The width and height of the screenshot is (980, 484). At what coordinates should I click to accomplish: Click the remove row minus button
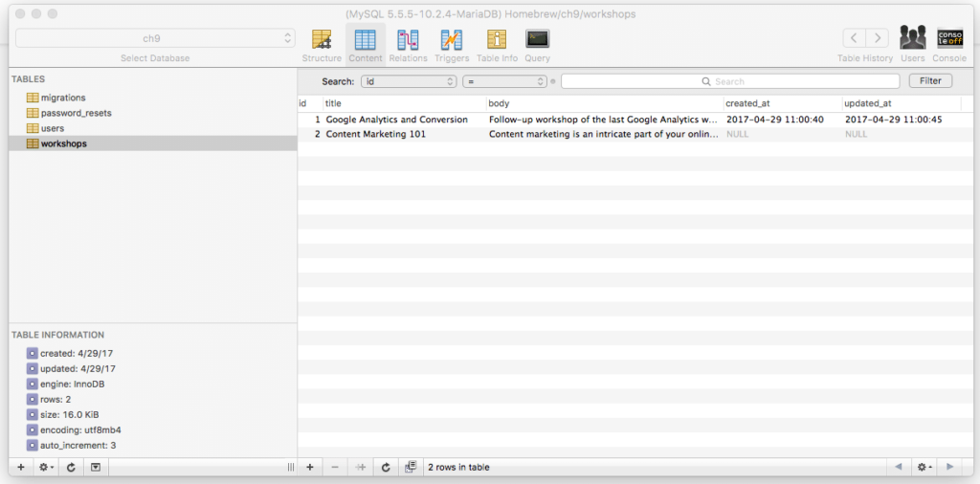[335, 467]
